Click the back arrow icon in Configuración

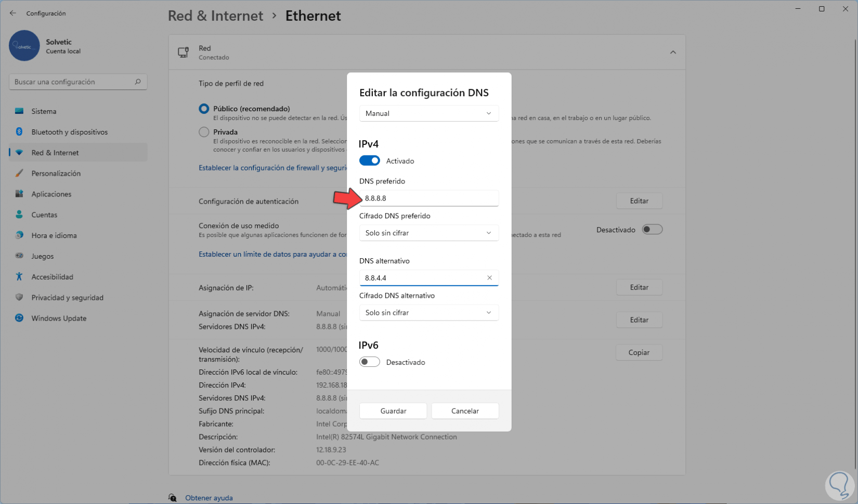tap(13, 13)
